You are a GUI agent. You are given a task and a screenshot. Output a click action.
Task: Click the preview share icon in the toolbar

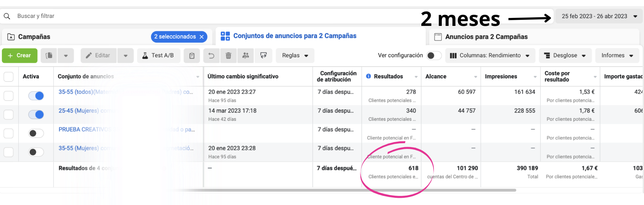(263, 55)
